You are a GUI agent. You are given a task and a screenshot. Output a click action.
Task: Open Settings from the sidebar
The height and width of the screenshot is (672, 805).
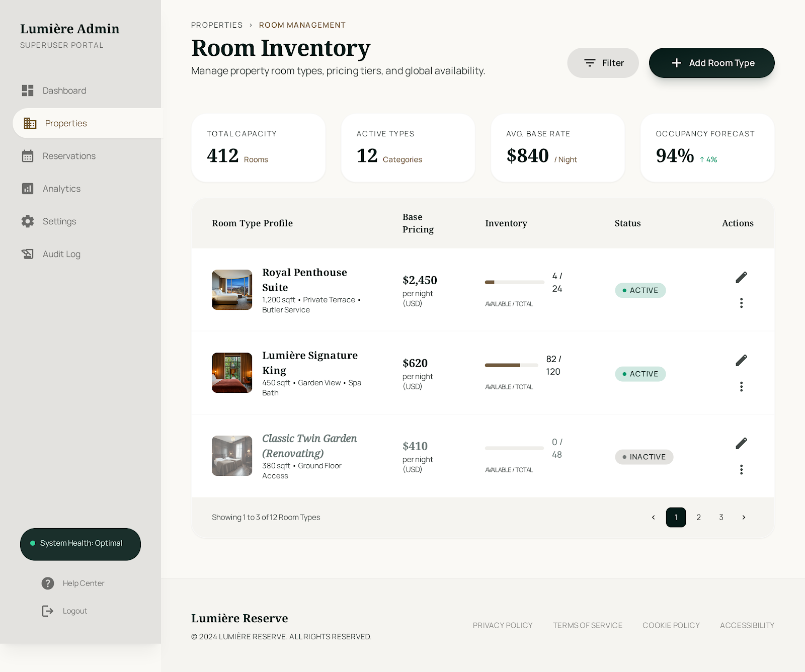click(59, 221)
